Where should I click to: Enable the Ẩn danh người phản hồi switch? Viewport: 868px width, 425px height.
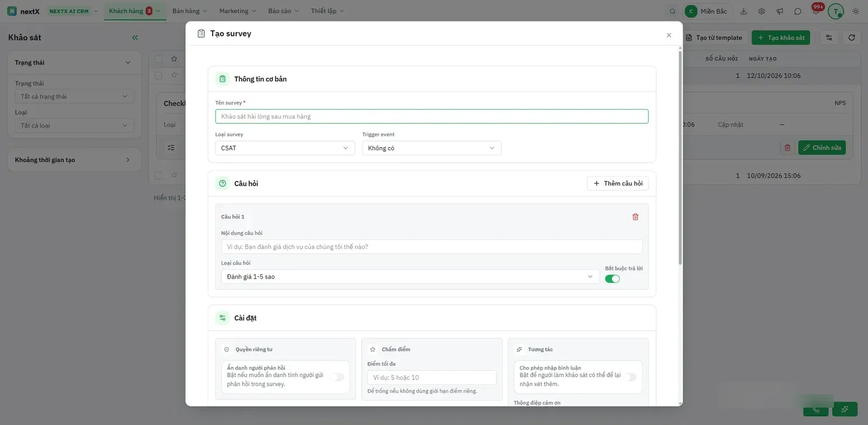337,377
